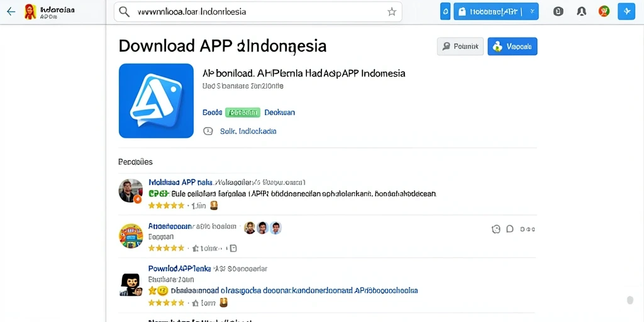Click the blue sparkle button at top right
This screenshot has width=644, height=322.
click(x=626, y=11)
